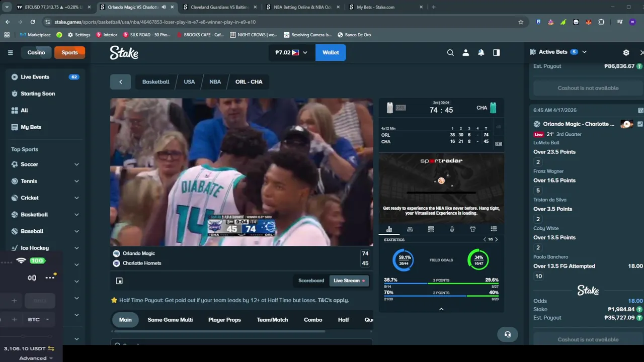Select the Half markets tab
This screenshot has width=644, height=362.
[x=344, y=320]
